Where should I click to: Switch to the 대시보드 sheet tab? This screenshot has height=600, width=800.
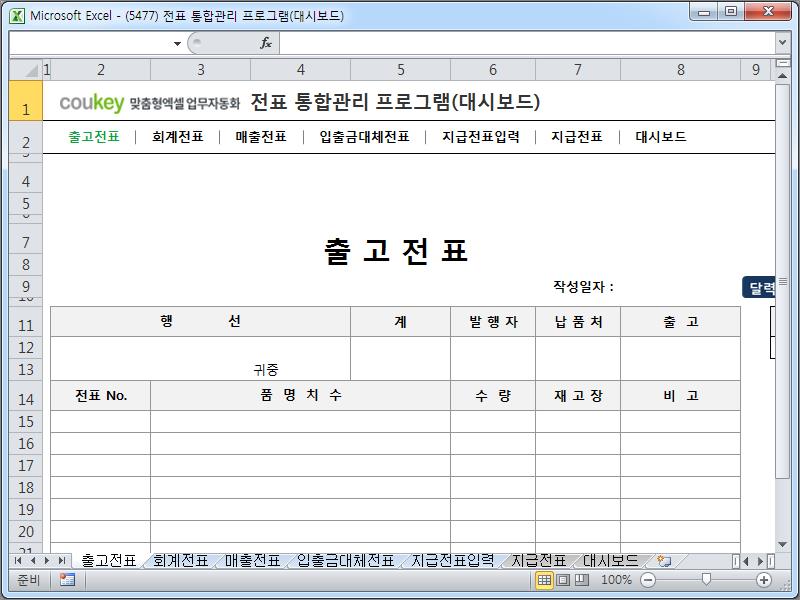(610, 561)
